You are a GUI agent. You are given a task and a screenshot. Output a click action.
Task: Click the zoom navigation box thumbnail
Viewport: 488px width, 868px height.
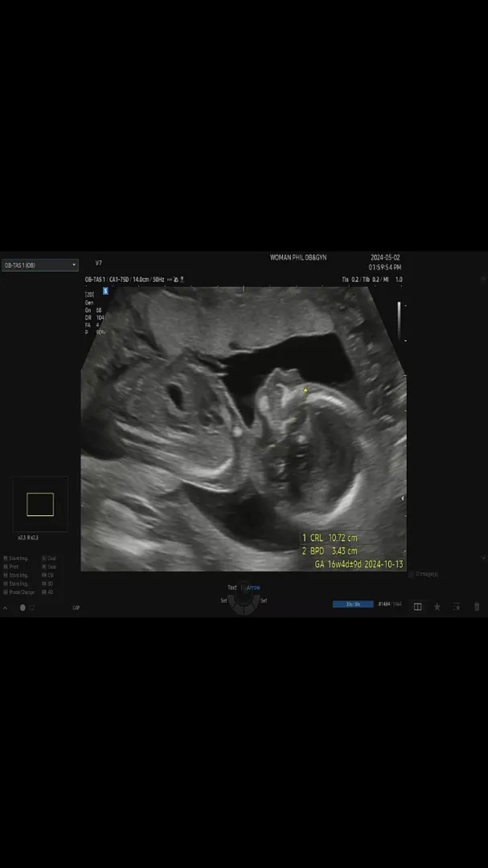40,504
